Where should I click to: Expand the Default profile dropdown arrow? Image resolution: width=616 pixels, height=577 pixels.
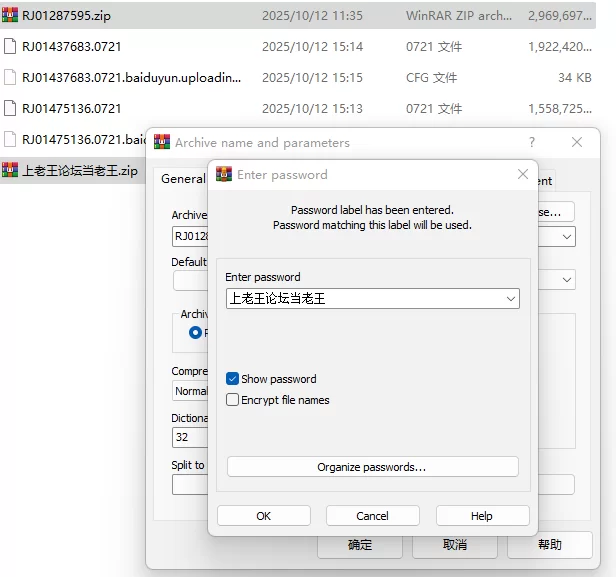pos(568,280)
